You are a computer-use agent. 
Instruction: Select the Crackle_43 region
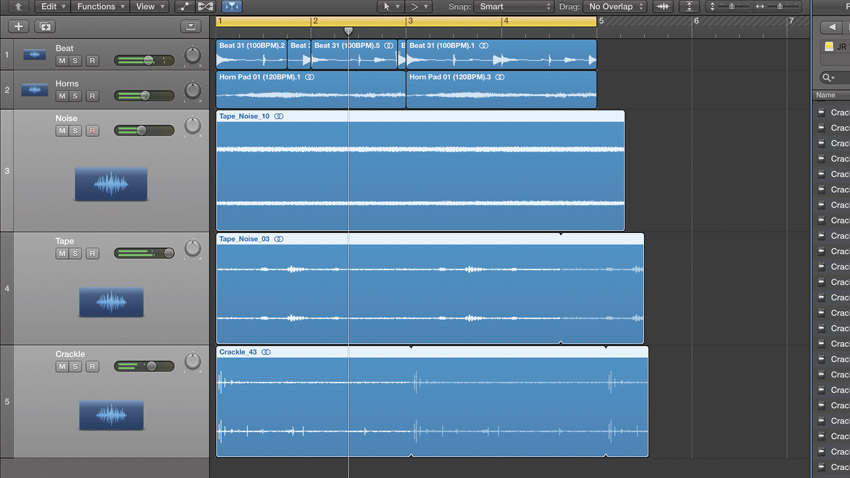[432, 402]
